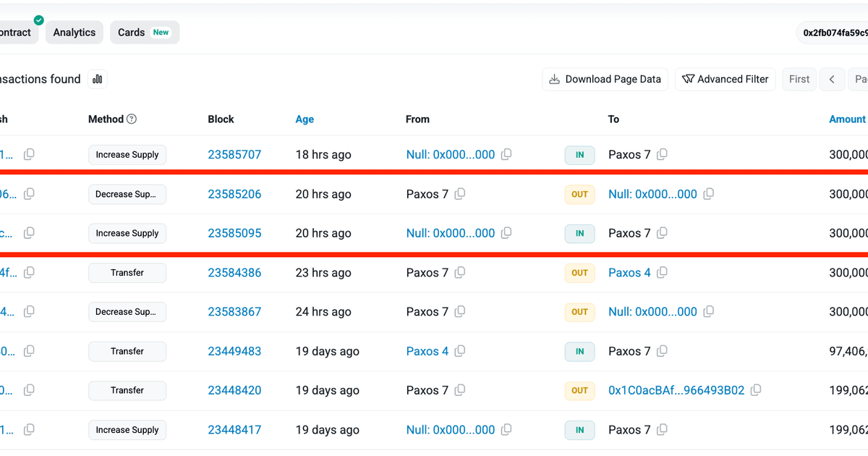Copy the Paxos 4 to-address in block 23584386 row
Screen dimensions: 868x456
[663, 272]
